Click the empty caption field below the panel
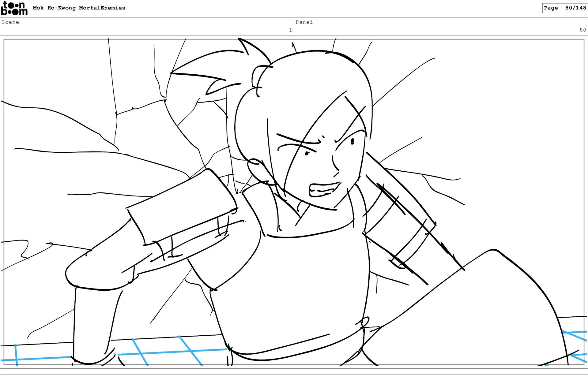 pos(294,371)
